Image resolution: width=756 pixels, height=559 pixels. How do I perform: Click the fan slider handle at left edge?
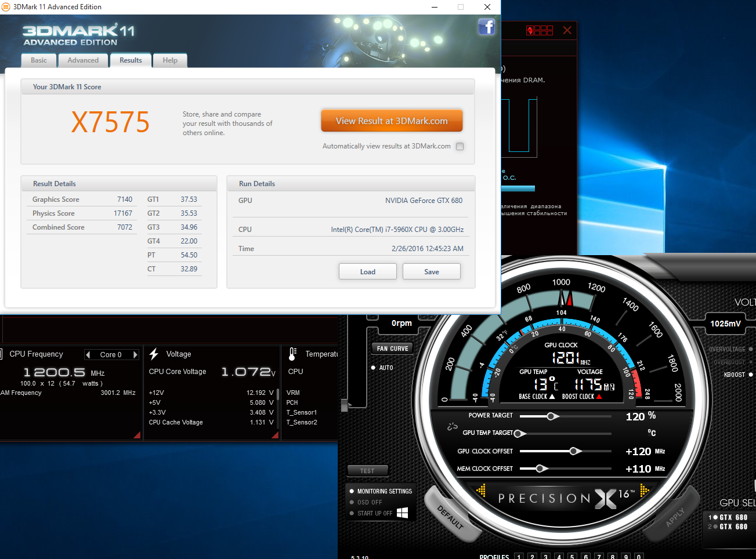(x=344, y=405)
